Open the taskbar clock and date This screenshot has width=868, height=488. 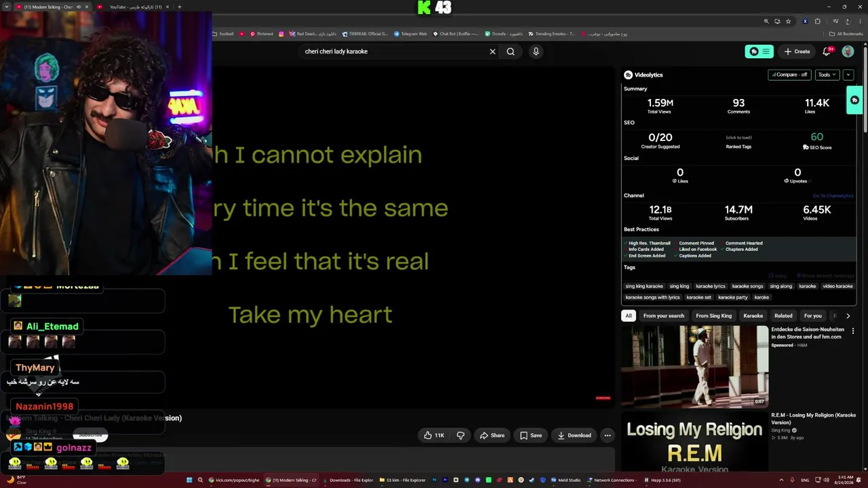(845, 480)
